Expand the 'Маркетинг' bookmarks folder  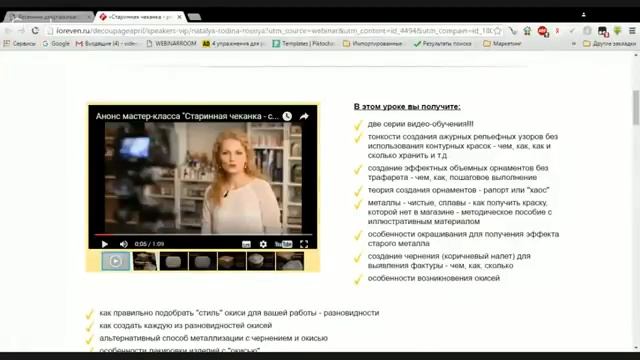coord(502,43)
